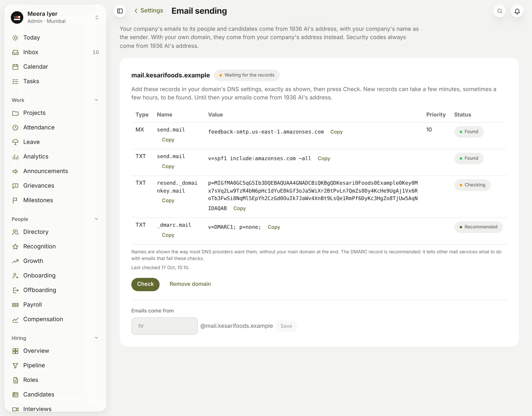Image resolution: width=532 pixels, height=416 pixels.
Task: Open Offboarding in the sidebar
Action: tap(55, 290)
